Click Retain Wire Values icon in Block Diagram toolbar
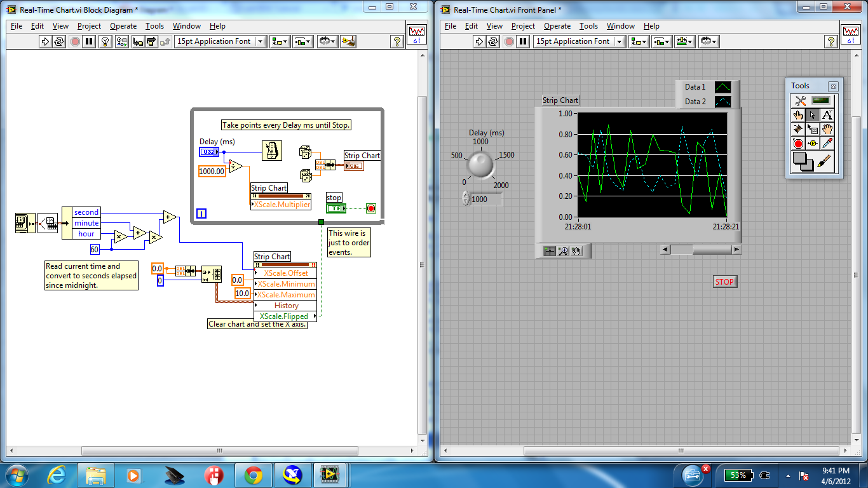868x488 pixels. pos(121,41)
